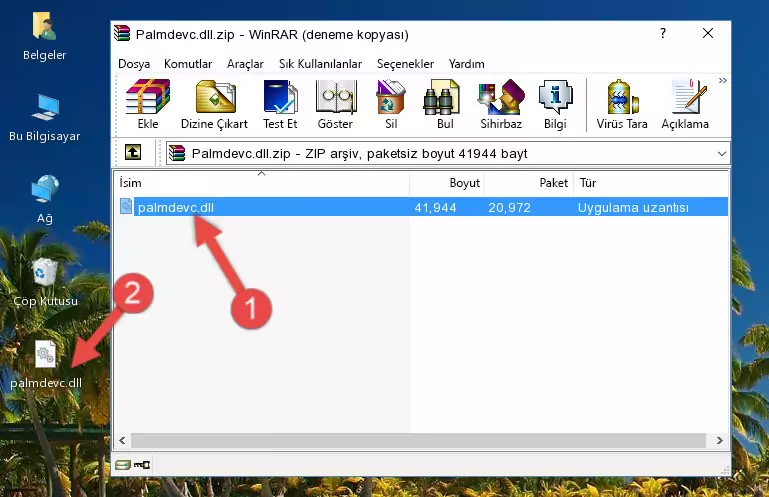Click the scroll right arrow

[719, 440]
